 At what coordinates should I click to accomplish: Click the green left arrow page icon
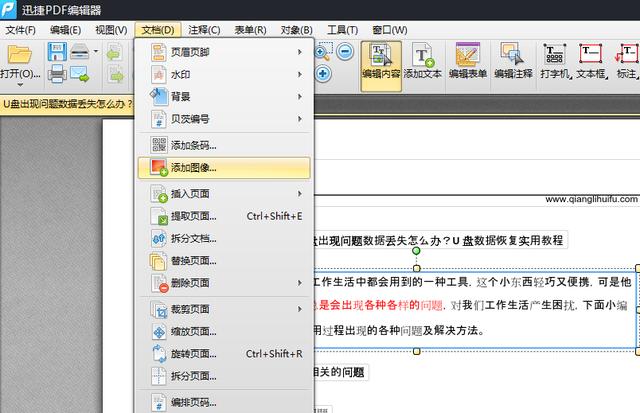pos(115,53)
